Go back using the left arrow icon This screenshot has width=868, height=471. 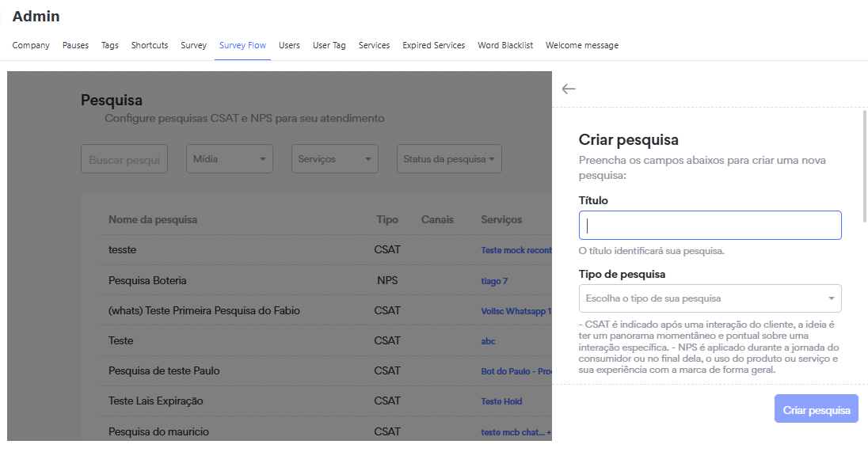tap(569, 89)
